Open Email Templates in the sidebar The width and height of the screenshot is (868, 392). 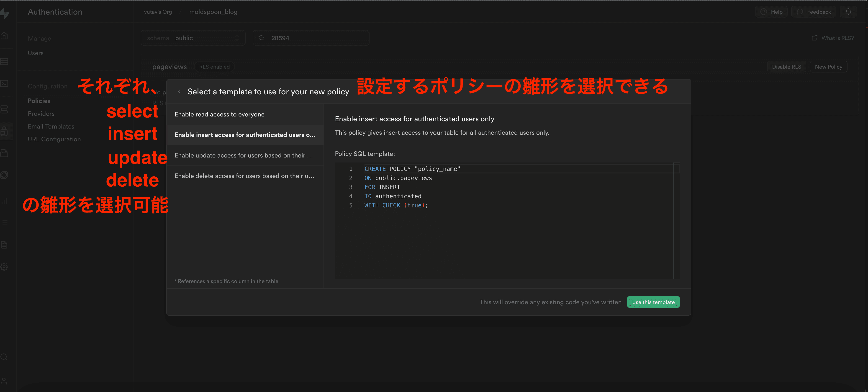coord(51,126)
